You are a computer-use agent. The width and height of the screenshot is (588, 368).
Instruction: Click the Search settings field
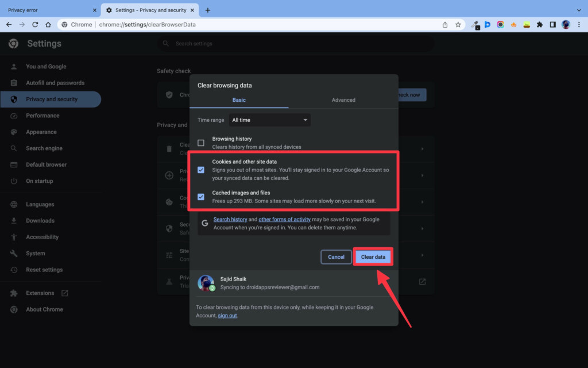[296, 44]
